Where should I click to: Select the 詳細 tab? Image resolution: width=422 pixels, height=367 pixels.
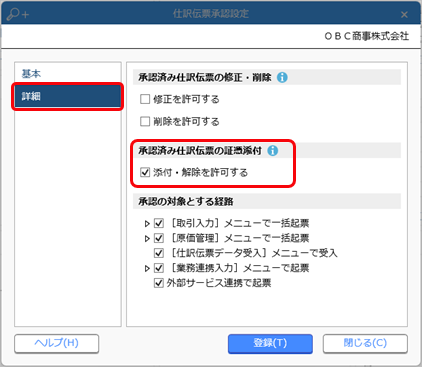tap(68, 96)
